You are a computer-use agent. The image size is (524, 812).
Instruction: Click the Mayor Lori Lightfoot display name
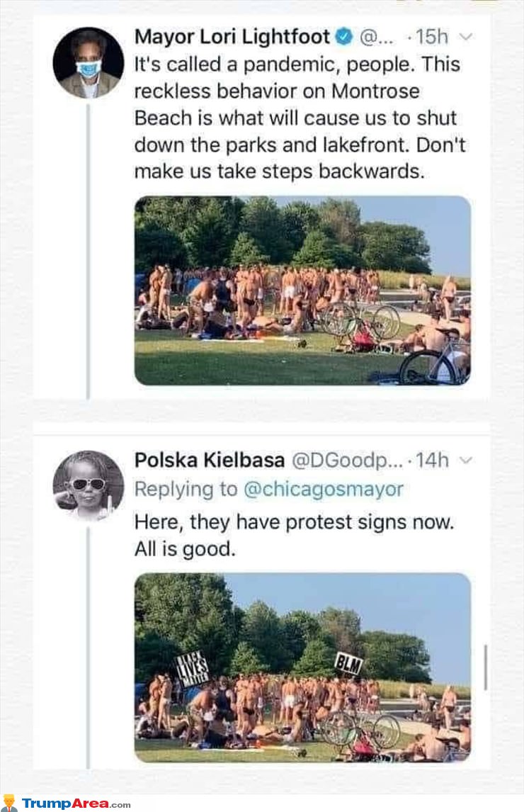(232, 37)
